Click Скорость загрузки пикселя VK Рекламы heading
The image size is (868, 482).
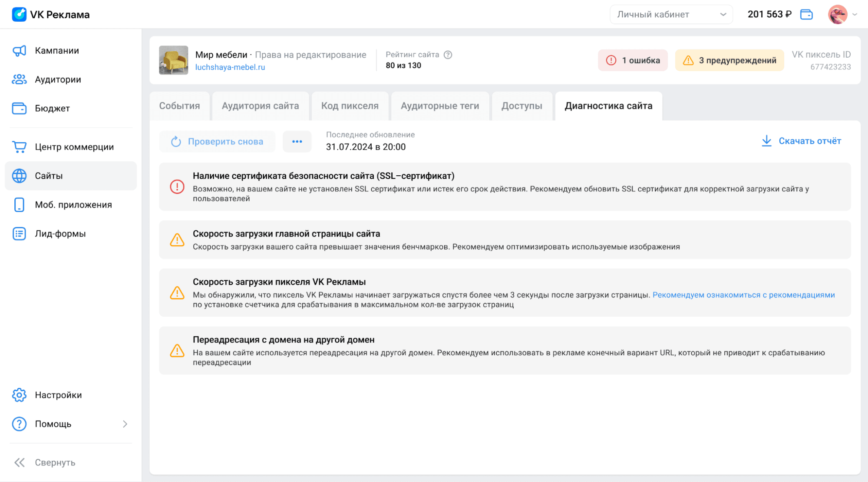point(279,282)
